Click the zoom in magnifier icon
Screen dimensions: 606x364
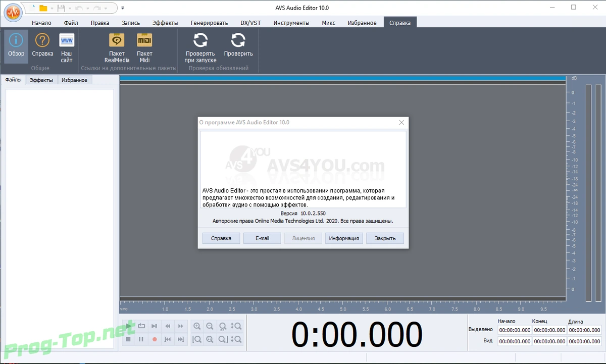[197, 326]
